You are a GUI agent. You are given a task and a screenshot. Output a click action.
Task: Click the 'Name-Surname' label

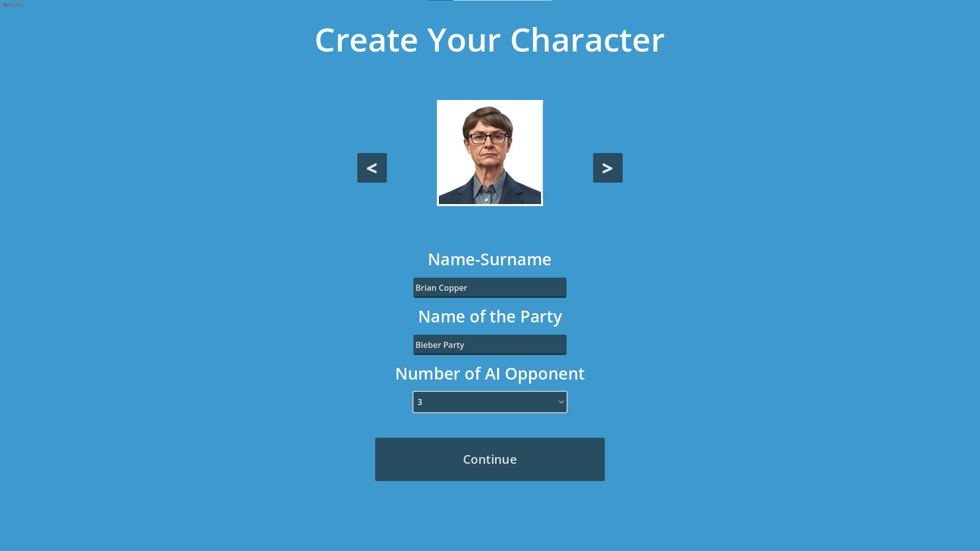(x=489, y=259)
